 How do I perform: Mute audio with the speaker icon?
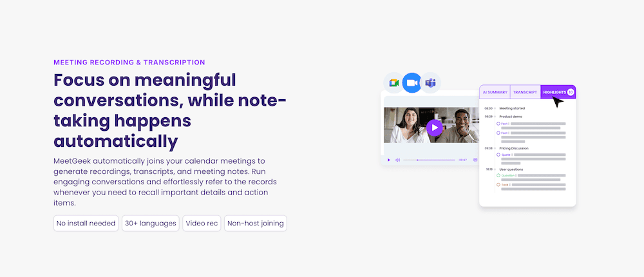[x=397, y=160]
